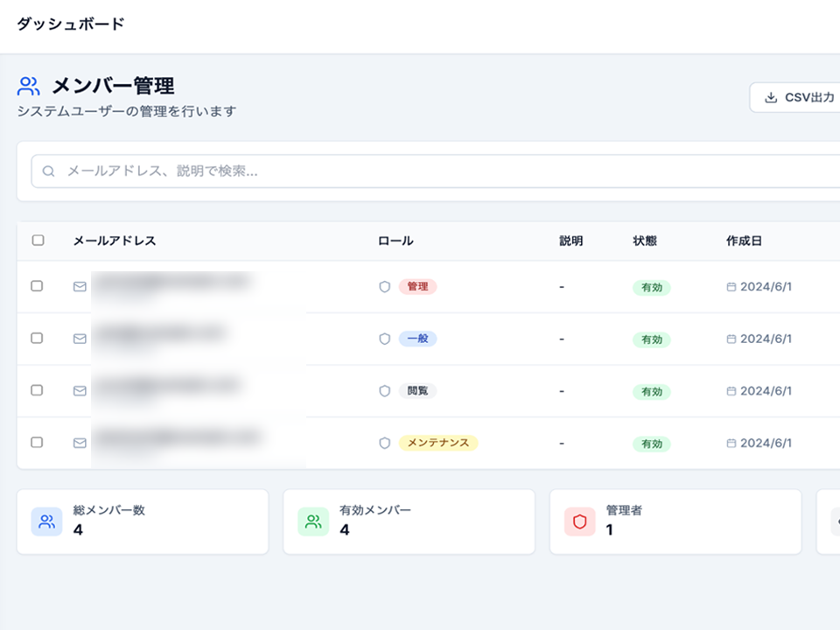Click the shield icon next to 一般 role
840x630 pixels.
[384, 339]
